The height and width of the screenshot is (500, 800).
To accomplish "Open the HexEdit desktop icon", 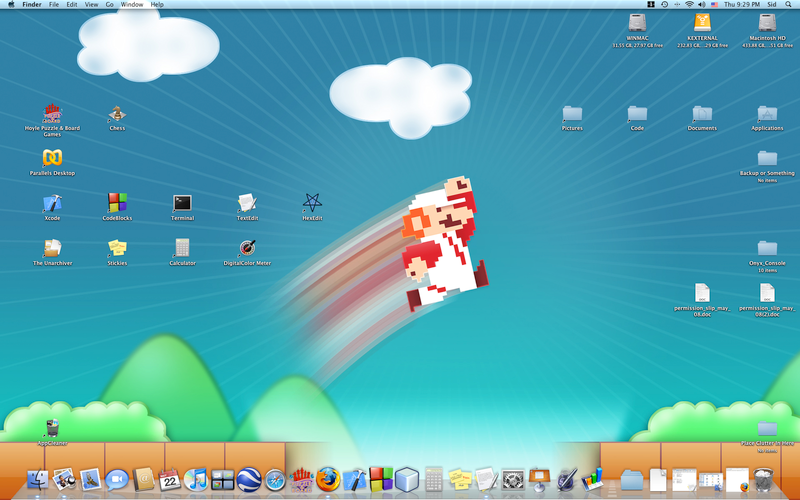I will (x=312, y=203).
